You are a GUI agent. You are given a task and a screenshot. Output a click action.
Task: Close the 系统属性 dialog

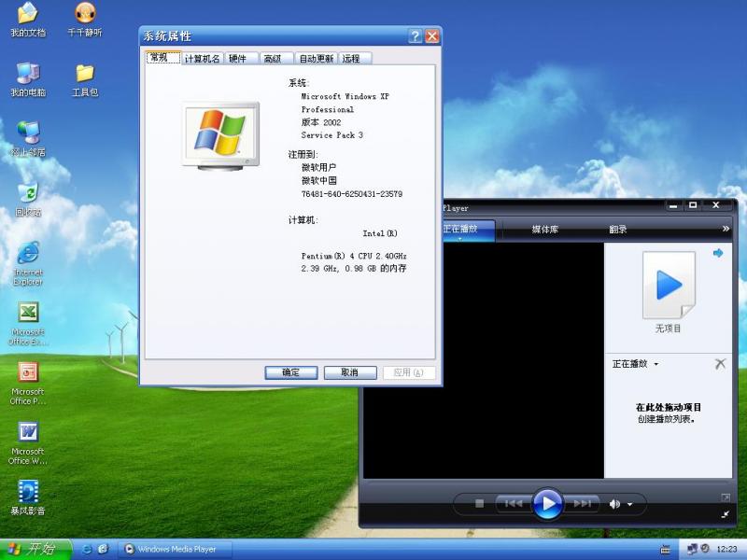click(x=432, y=36)
